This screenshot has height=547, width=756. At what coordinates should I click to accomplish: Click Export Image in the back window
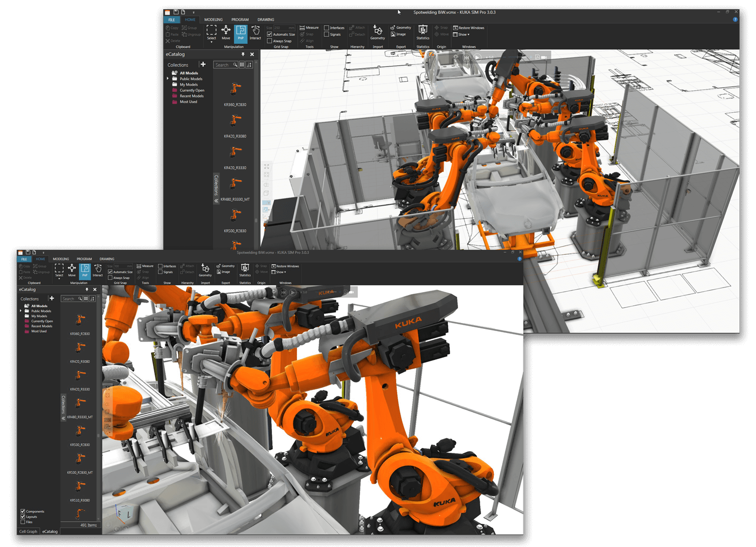click(398, 34)
